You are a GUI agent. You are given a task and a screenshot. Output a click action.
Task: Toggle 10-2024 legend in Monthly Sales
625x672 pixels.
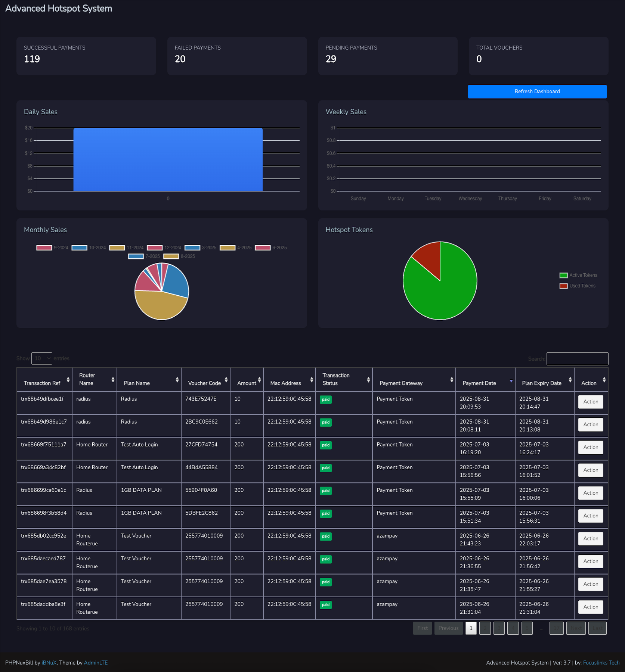click(x=89, y=248)
